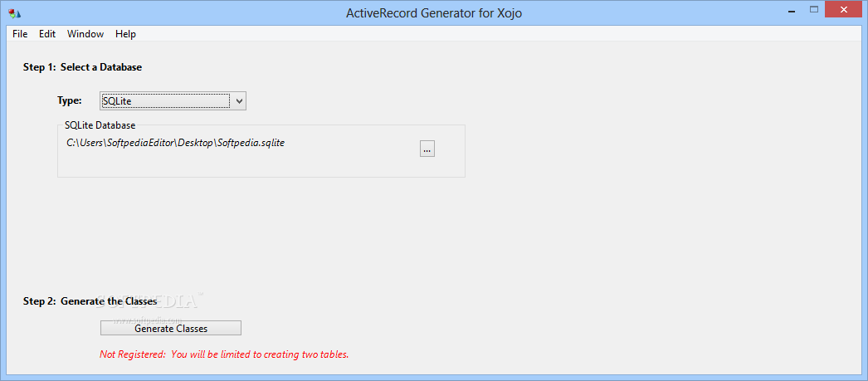The image size is (868, 381).
Task: Click the Step 1: Select a Database heading
Action: click(82, 67)
